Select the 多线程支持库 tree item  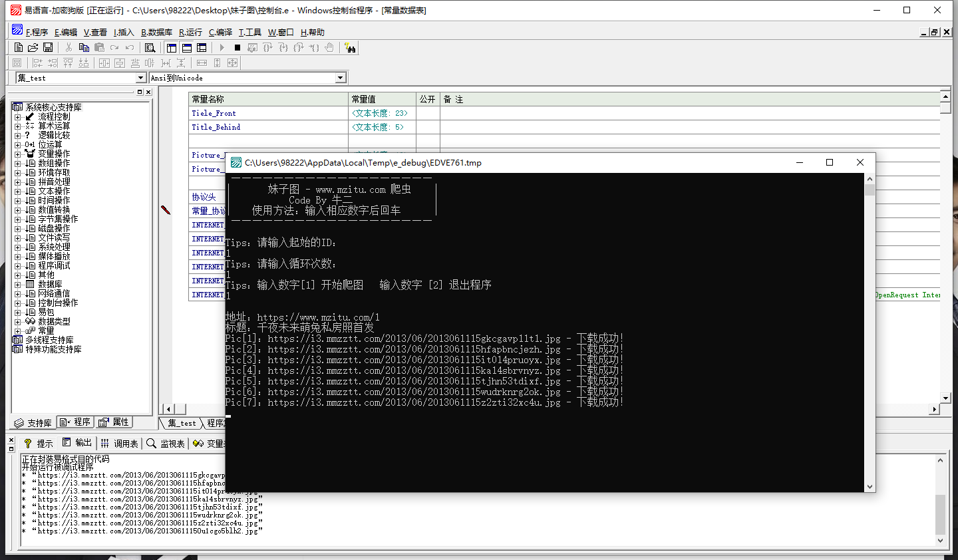(49, 340)
